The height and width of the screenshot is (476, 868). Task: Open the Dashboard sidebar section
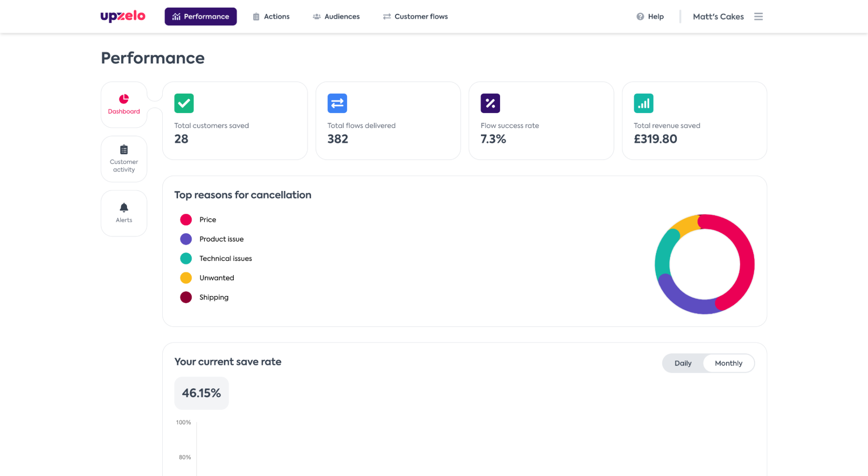point(124,105)
